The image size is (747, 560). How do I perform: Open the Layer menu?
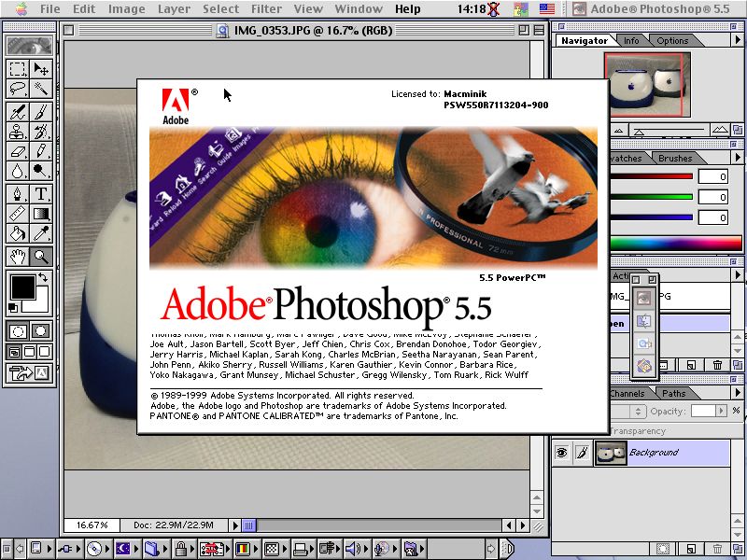(174, 9)
